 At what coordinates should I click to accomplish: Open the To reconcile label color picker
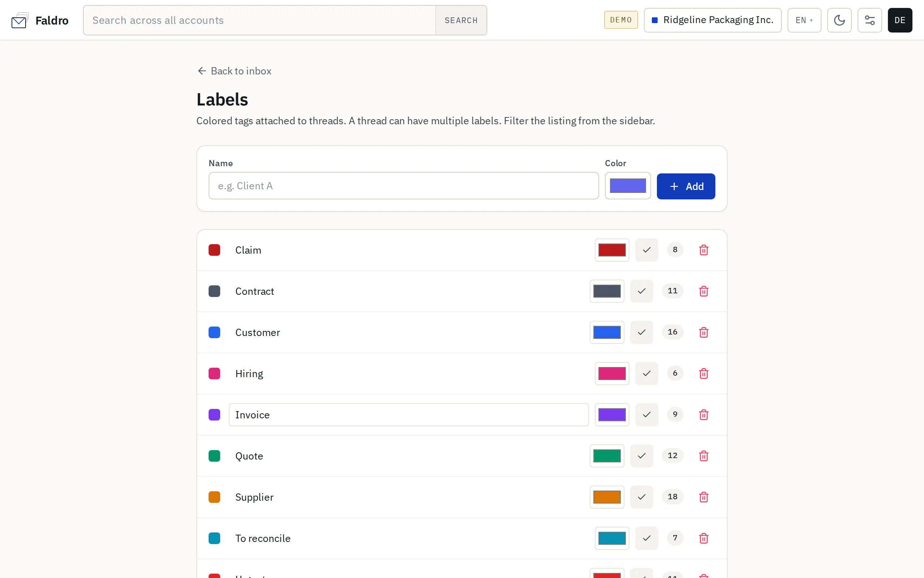pyautogui.click(x=612, y=538)
